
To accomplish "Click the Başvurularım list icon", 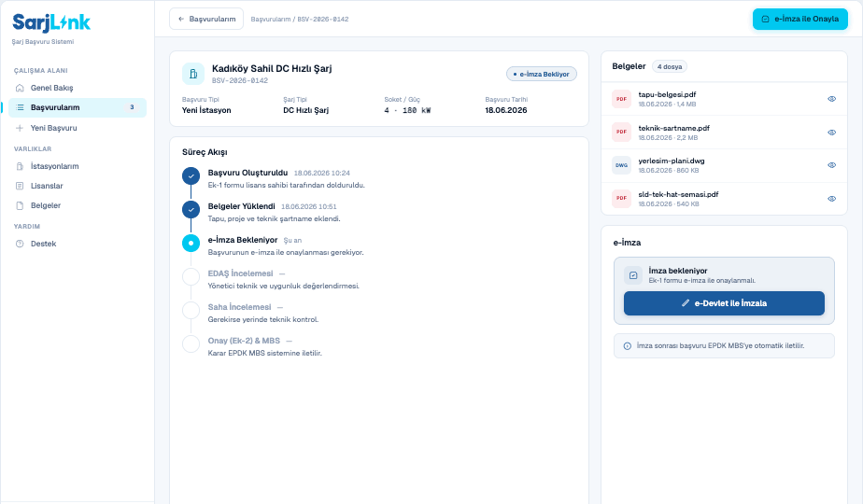I will pos(20,108).
